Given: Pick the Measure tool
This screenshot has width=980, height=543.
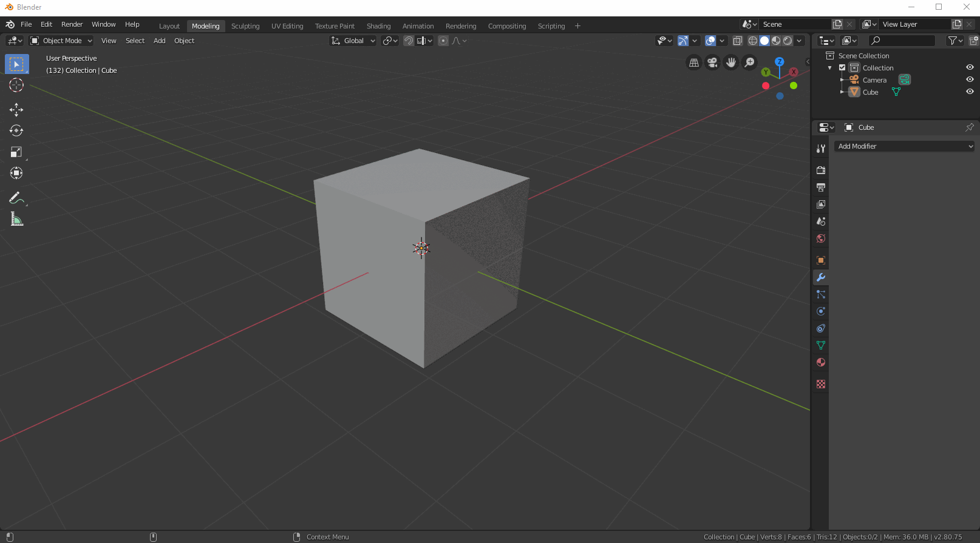Looking at the screenshot, I should 16,220.
